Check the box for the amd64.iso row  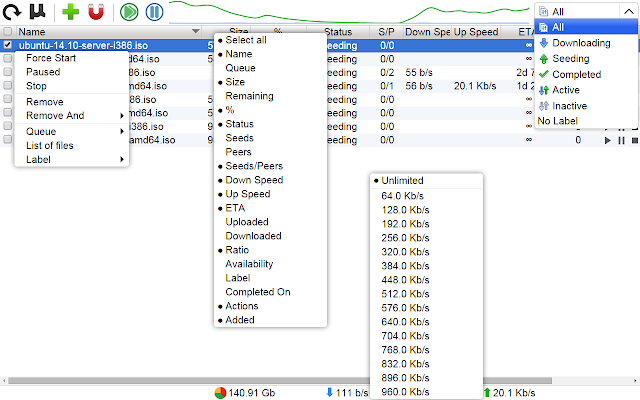(7, 140)
